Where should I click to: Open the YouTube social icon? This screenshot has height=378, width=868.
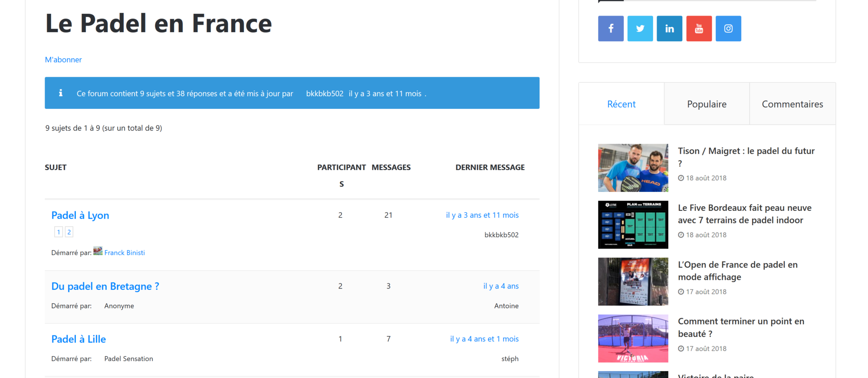[x=699, y=29]
